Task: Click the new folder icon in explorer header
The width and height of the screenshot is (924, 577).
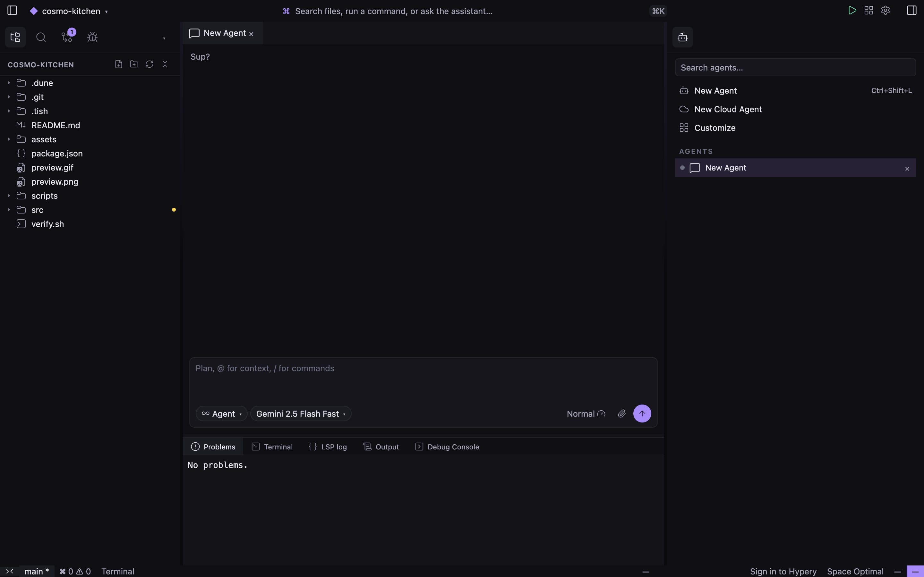Action: point(134,64)
